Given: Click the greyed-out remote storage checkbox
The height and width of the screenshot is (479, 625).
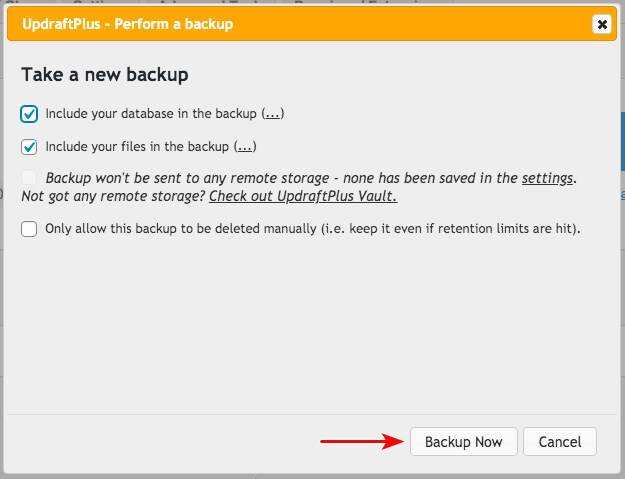Looking at the screenshot, I should (x=29, y=179).
